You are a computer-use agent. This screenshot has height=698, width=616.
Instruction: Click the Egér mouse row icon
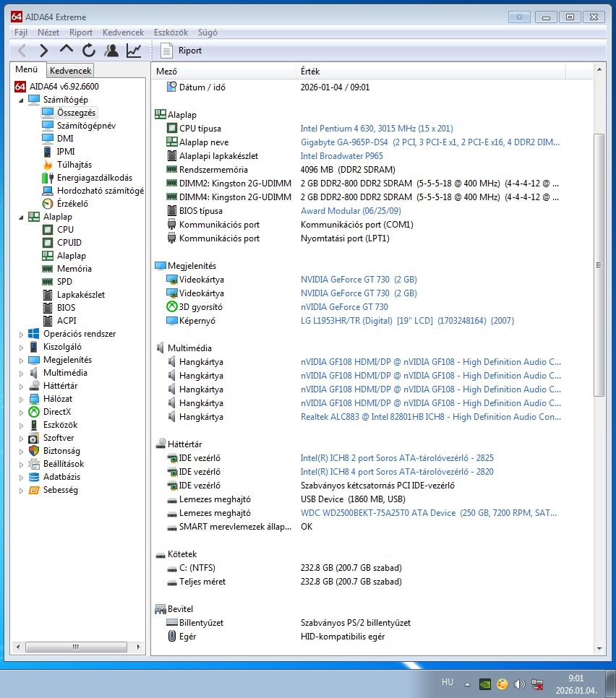[172, 637]
